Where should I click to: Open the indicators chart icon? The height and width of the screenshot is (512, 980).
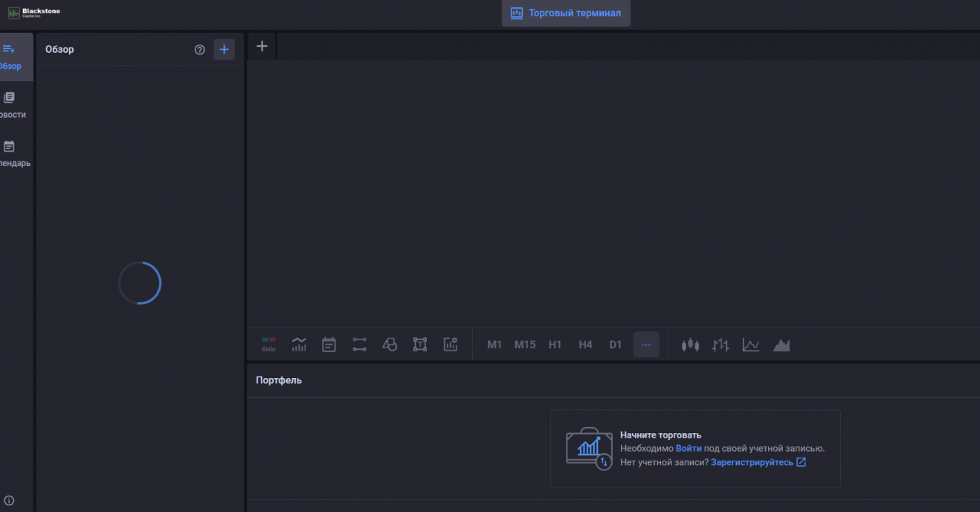pyautogui.click(x=299, y=345)
